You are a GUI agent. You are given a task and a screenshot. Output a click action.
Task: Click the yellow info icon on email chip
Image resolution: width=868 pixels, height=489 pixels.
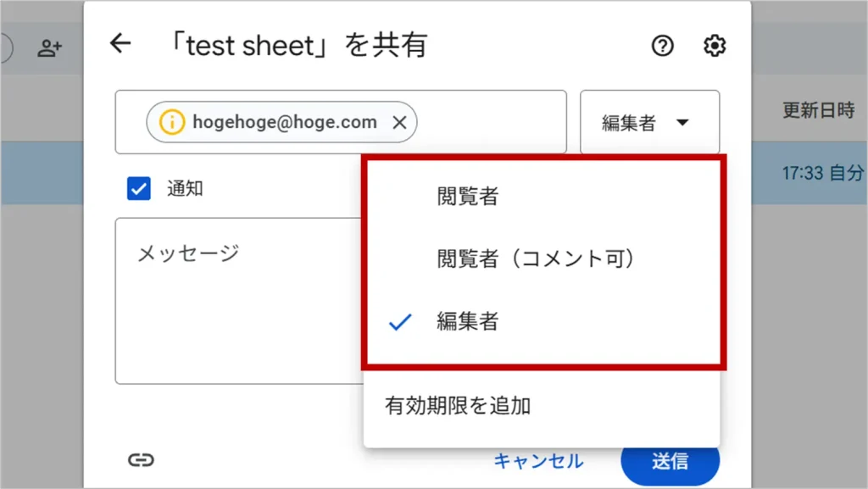tap(171, 123)
